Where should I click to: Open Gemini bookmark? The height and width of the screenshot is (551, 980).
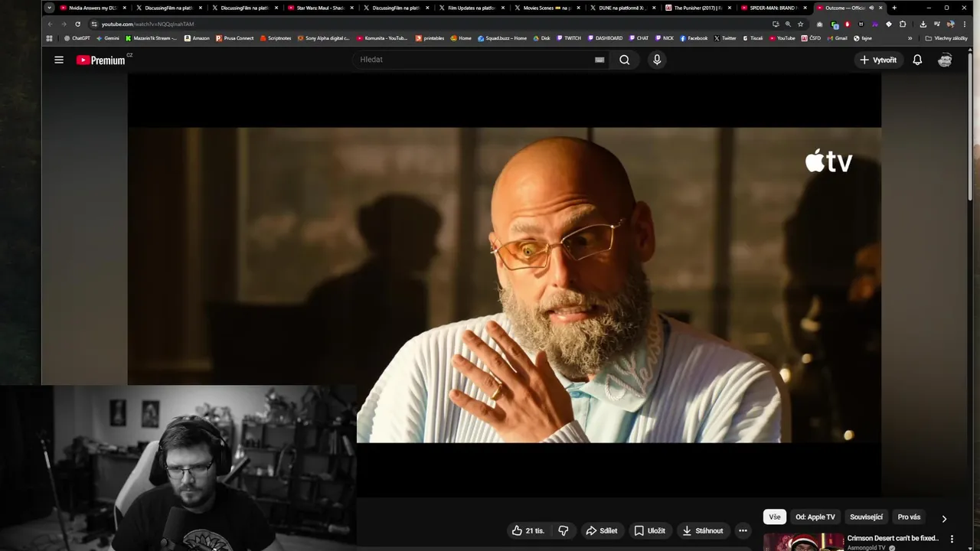pos(108,37)
